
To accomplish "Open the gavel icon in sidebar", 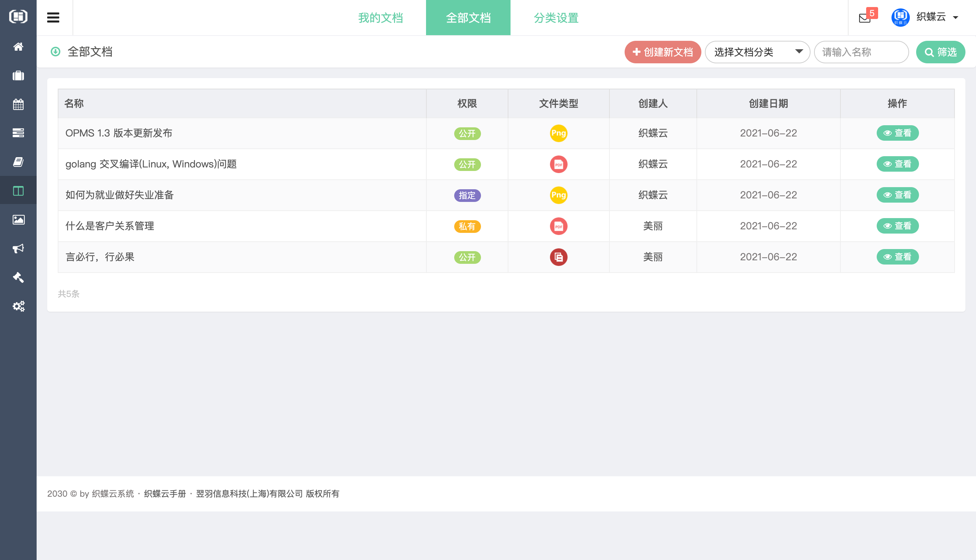I will tap(18, 277).
